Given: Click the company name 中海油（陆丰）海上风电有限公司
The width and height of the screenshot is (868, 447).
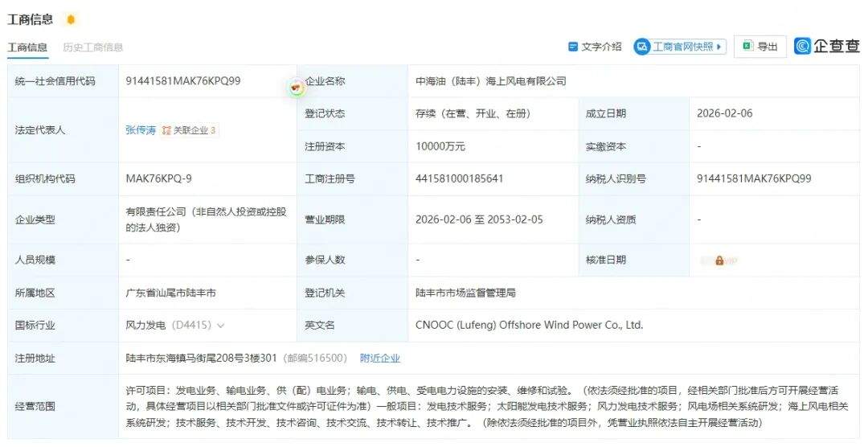Looking at the screenshot, I should 490,81.
